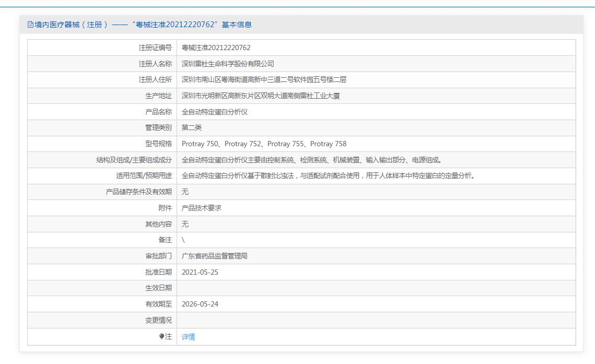This screenshot has width=595, height=364.
Task: Click the 注册人住所 label
Action: [x=155, y=79]
